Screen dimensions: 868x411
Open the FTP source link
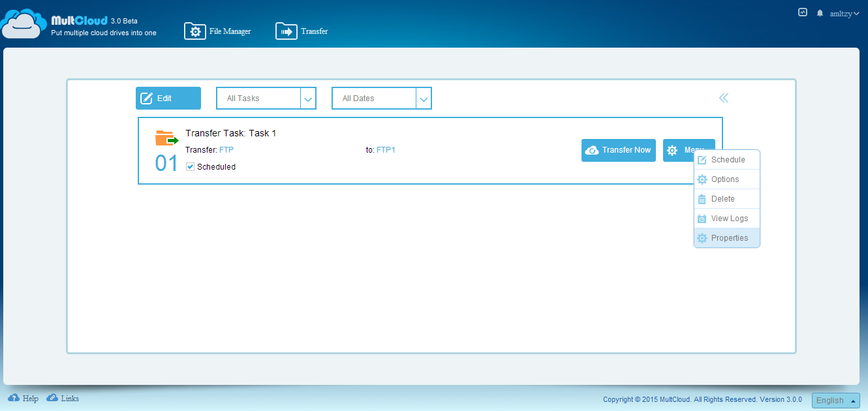(x=226, y=150)
